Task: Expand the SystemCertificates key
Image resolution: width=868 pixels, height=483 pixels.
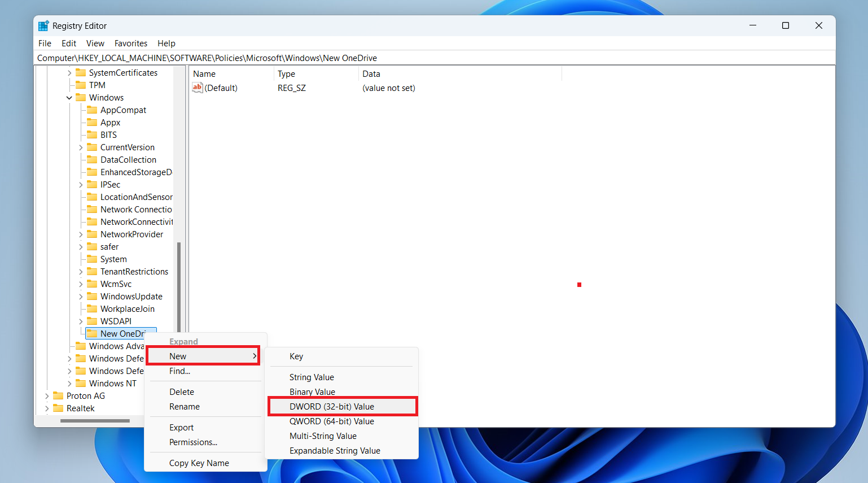Action: tap(69, 73)
